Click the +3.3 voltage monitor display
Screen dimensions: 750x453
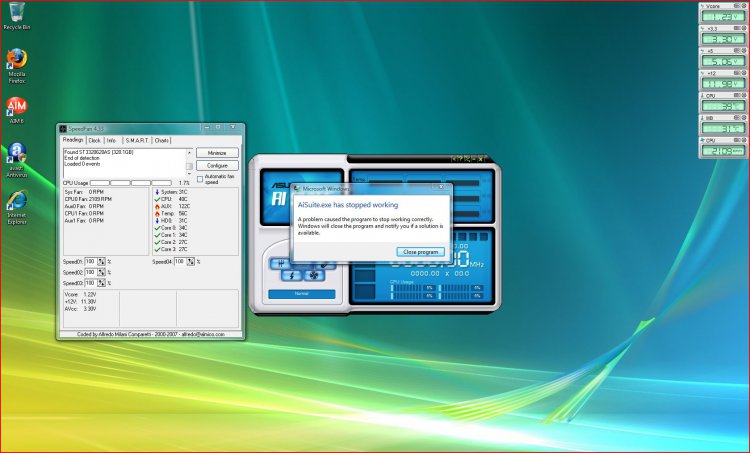tap(723, 39)
